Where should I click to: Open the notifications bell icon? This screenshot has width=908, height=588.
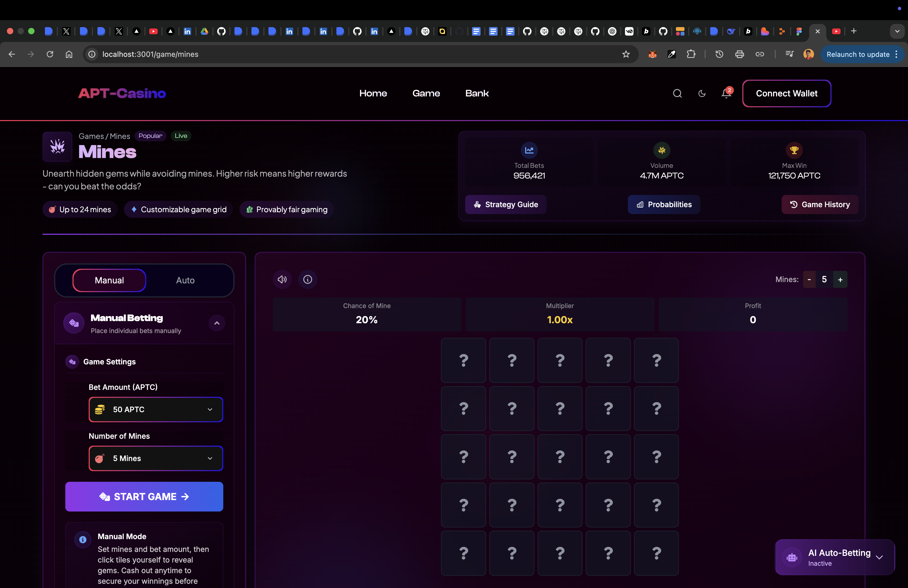(x=726, y=93)
